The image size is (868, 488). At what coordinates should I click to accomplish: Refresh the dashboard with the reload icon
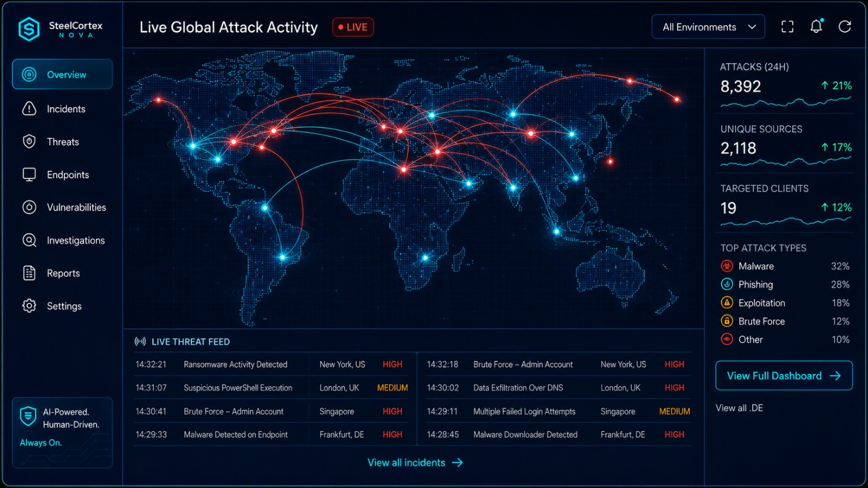[x=845, y=27]
